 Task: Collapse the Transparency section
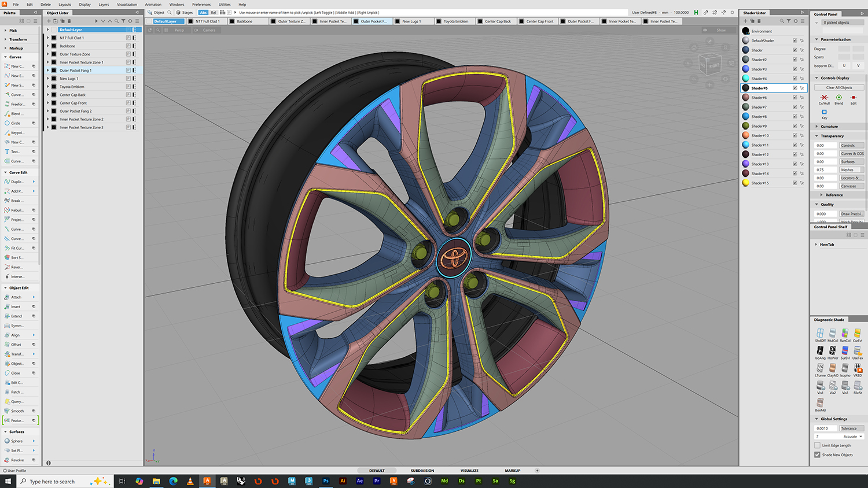pos(816,136)
